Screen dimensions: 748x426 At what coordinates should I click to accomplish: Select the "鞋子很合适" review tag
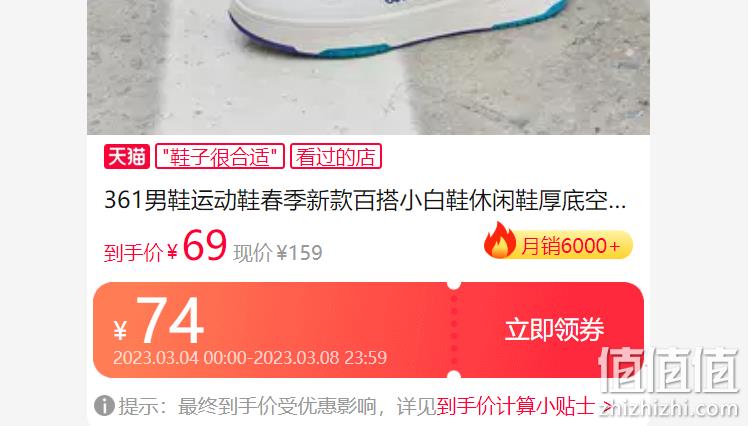click(x=220, y=156)
